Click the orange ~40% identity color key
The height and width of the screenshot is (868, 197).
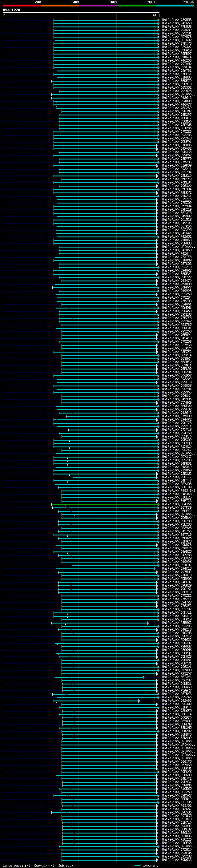pyautogui.click(x=60, y=6)
